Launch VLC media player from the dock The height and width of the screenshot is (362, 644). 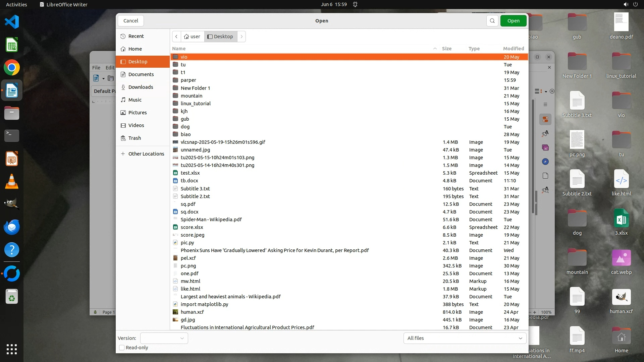pyautogui.click(x=12, y=182)
